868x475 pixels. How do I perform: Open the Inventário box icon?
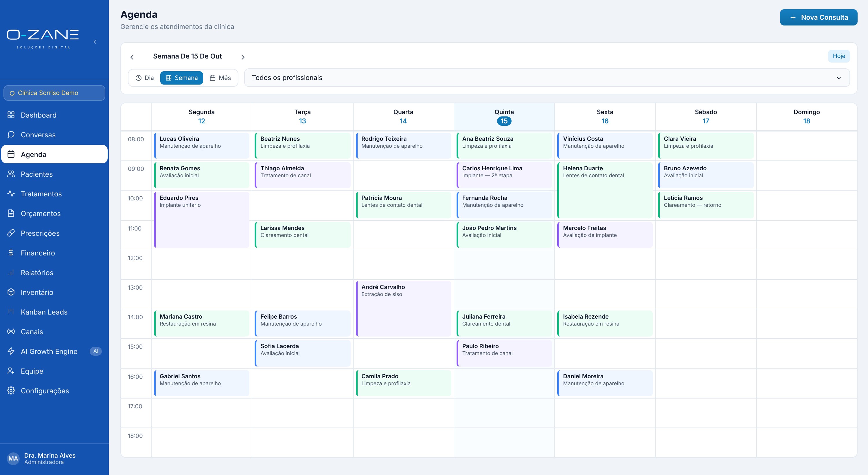click(x=11, y=292)
